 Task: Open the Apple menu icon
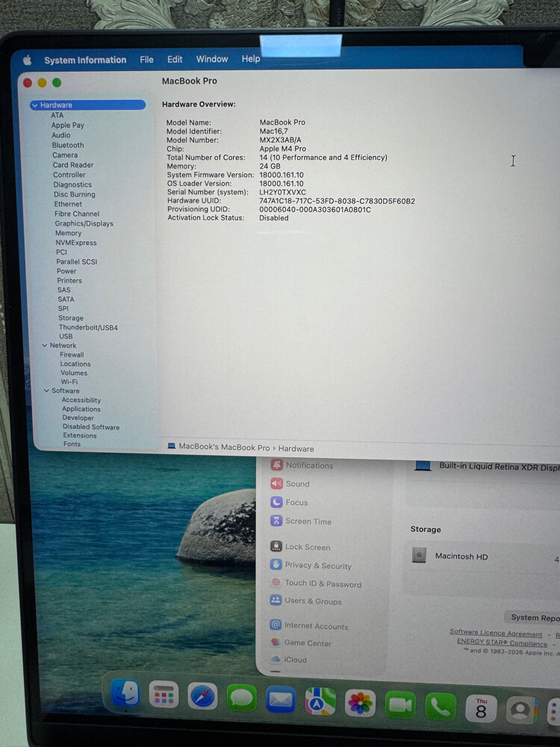pos(28,60)
